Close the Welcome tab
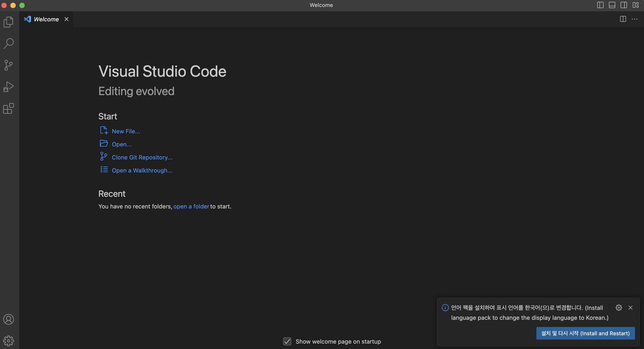 pyautogui.click(x=67, y=19)
